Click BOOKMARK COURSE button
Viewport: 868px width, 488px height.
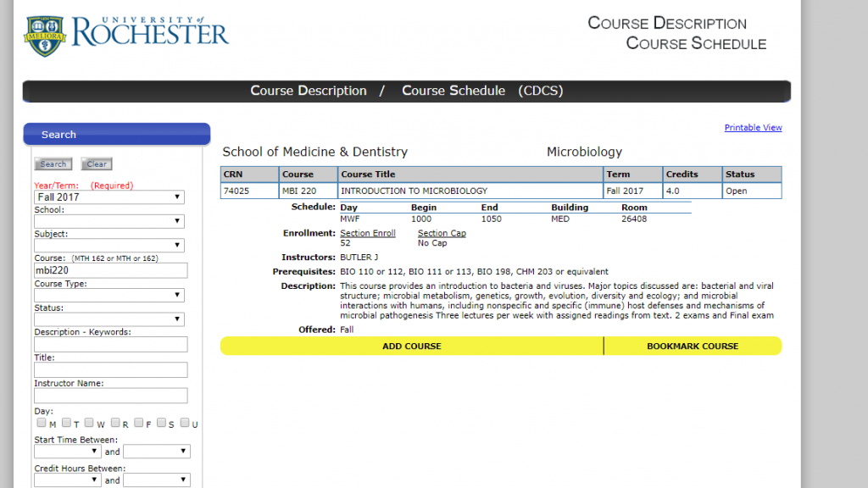tap(693, 347)
